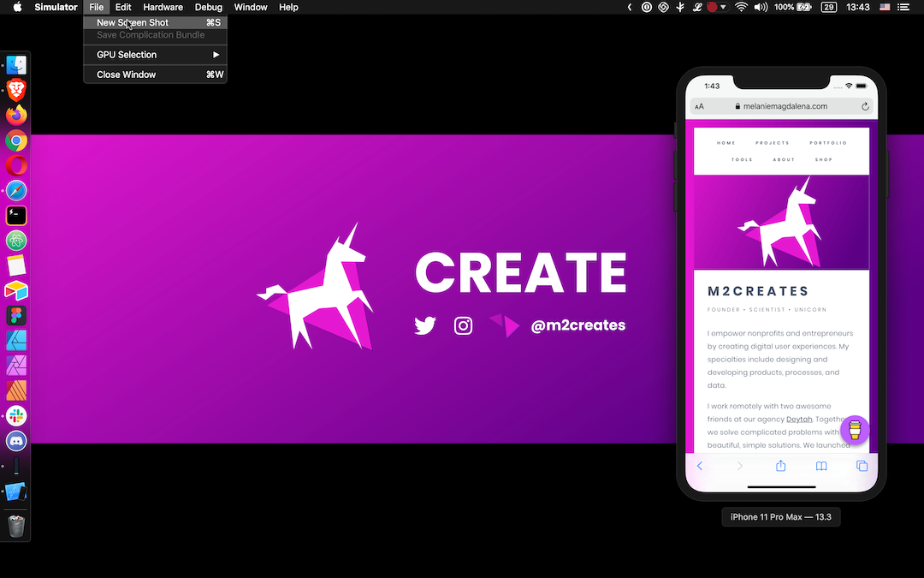Visit the SHOP page link
Viewport: 924px width, 578px height.
(x=823, y=159)
